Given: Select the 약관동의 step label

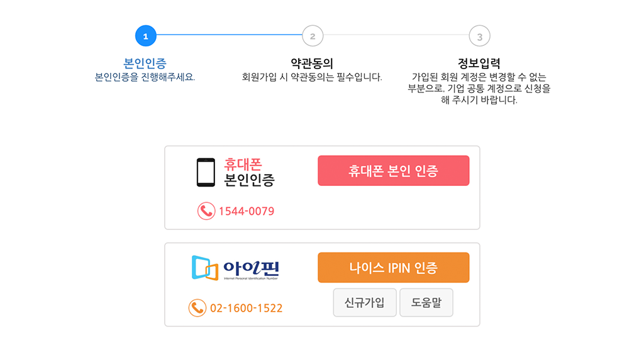Looking at the screenshot, I should click(312, 63).
